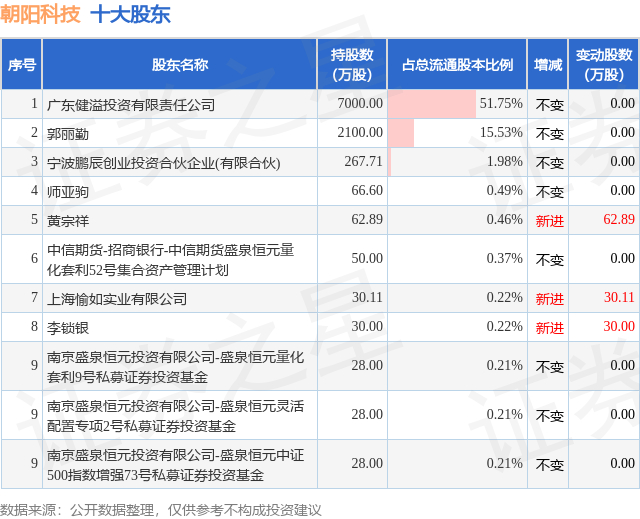Click the red 30.11 change value
Viewport: 640px width, 519px height.
point(619,297)
